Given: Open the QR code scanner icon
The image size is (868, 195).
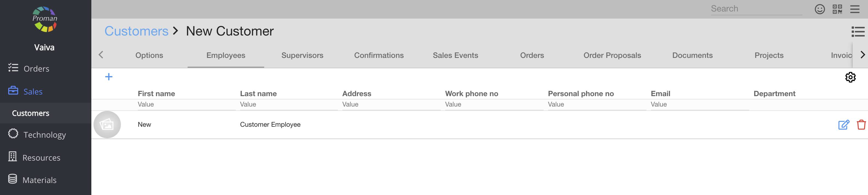Looking at the screenshot, I should tap(837, 9).
